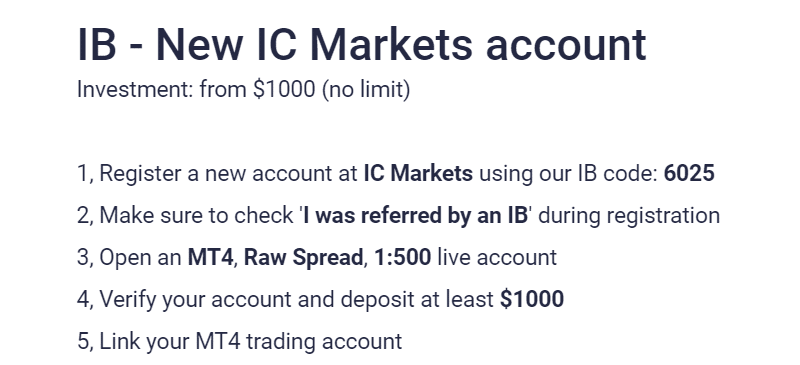Click 'Link your MT4 trading account' text

click(251, 342)
